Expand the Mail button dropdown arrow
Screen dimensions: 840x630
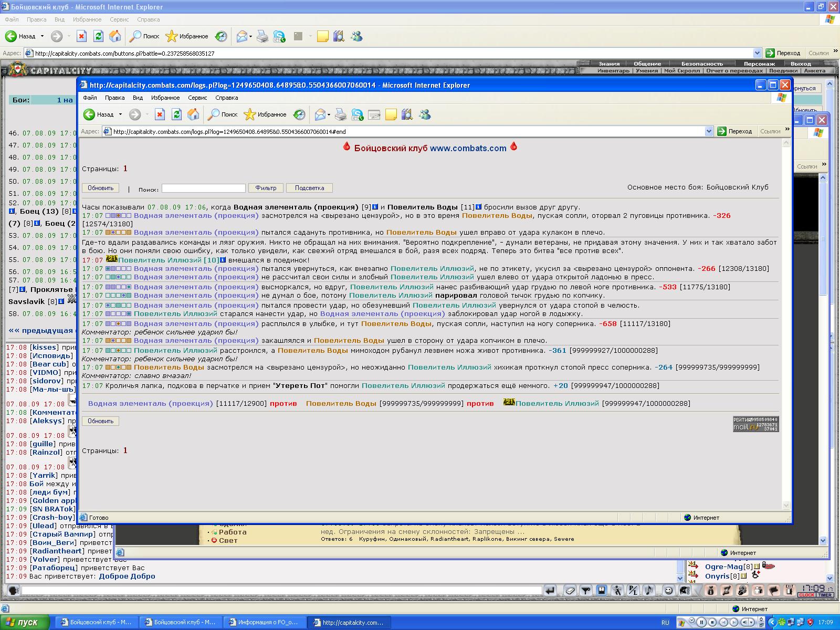coord(329,114)
